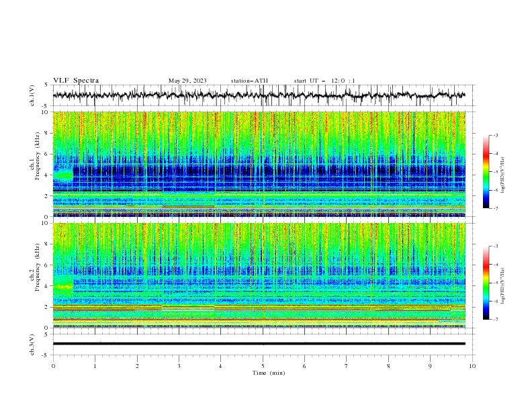Click time axis tick label '7'

coord(347,366)
